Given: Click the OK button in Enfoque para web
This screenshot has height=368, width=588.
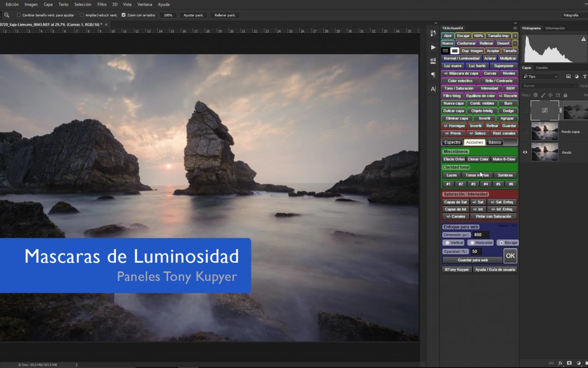Looking at the screenshot, I should click(510, 256).
